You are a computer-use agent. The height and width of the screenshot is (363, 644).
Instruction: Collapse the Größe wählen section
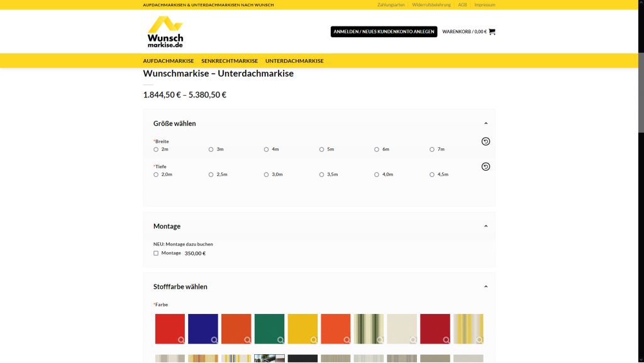click(486, 123)
